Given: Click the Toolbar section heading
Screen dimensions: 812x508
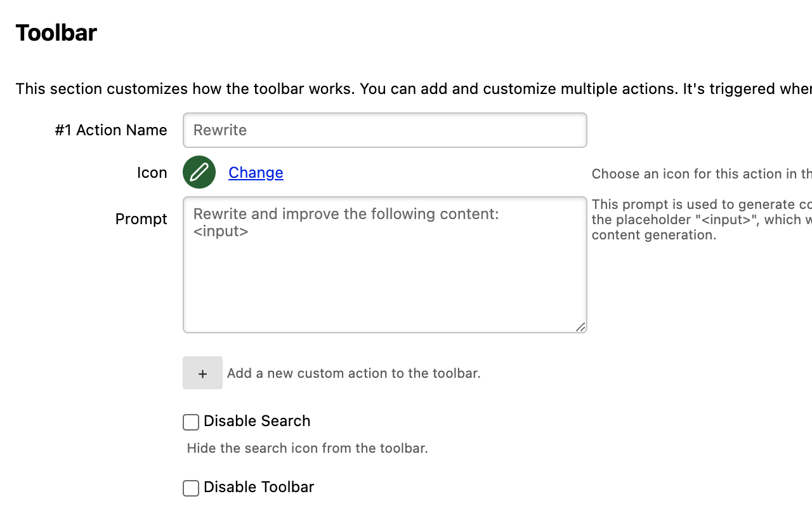Looking at the screenshot, I should coord(56,32).
